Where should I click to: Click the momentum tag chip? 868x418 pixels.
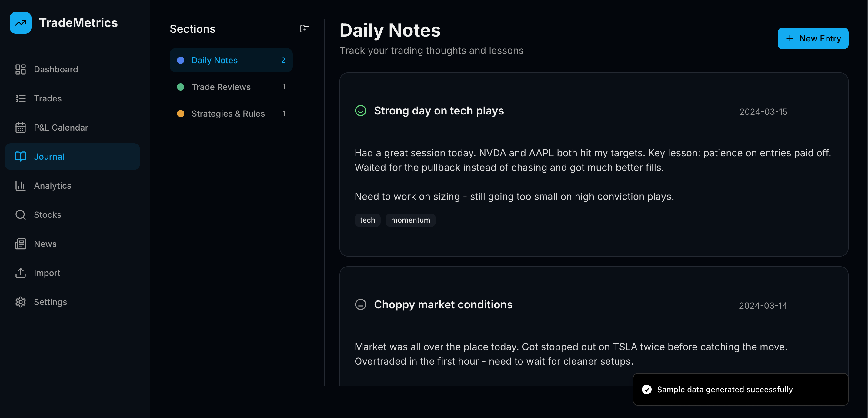tap(410, 220)
